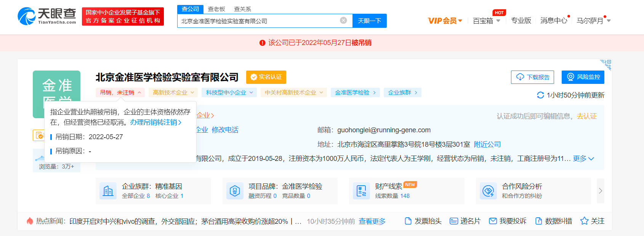
Task: Click the 发票抬头 invoice icon
Action: (408, 221)
